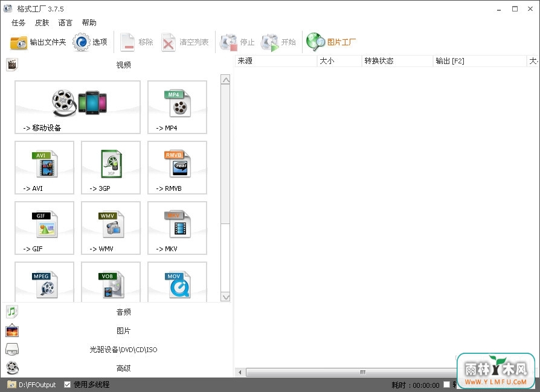Open the 任务 menu
540x392 pixels.
click(18, 23)
